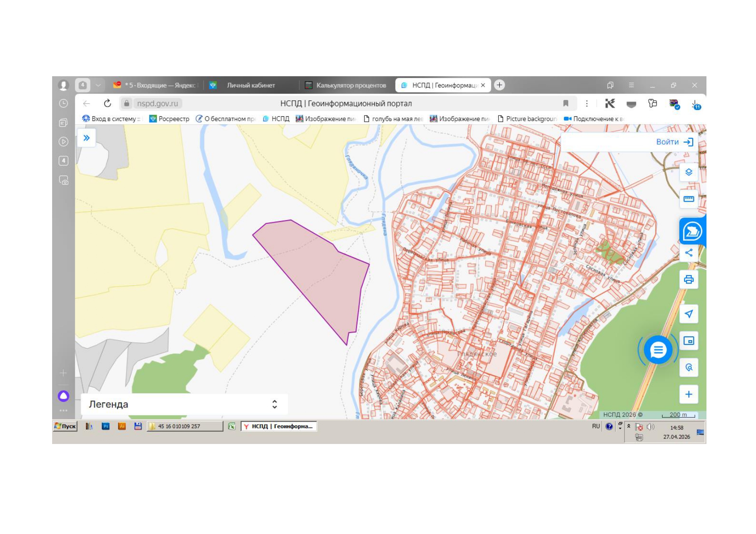
Task: Toggle the page bookmark flag icon
Action: (566, 103)
